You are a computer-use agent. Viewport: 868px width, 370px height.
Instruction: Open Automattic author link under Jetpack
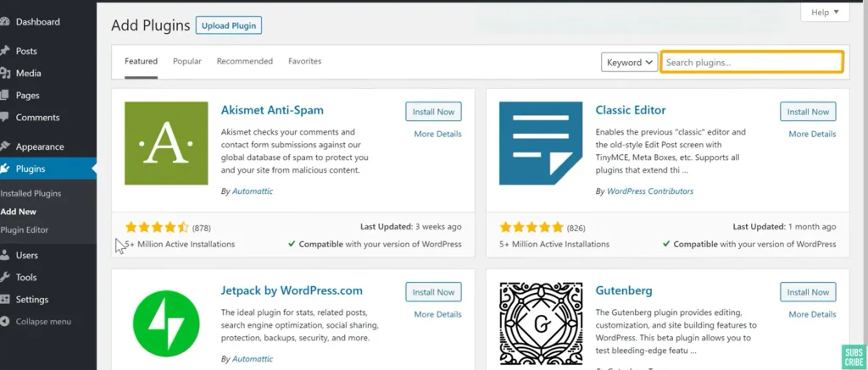(x=253, y=359)
